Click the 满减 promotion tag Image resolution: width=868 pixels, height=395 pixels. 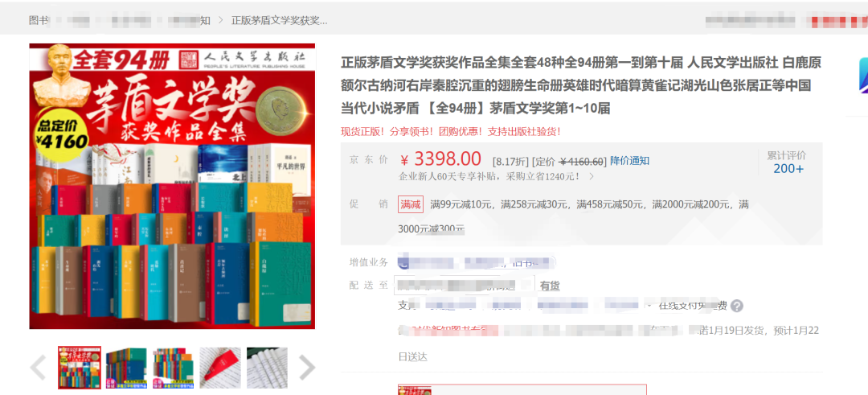410,204
